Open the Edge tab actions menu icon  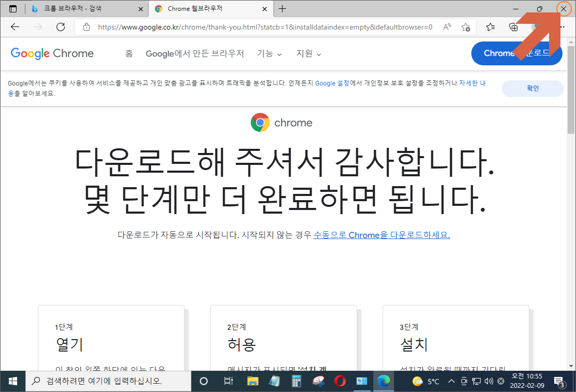pyautogui.click(x=13, y=9)
